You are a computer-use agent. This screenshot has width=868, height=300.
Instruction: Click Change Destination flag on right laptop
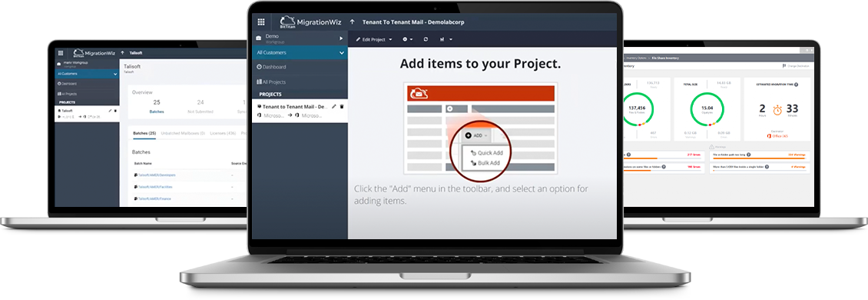pyautogui.click(x=796, y=66)
